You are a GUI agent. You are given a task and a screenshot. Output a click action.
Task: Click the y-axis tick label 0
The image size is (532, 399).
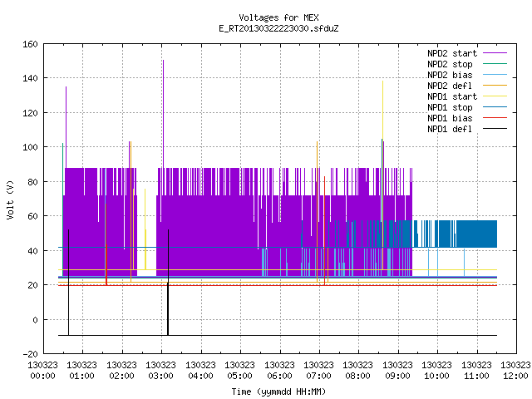click(x=35, y=320)
